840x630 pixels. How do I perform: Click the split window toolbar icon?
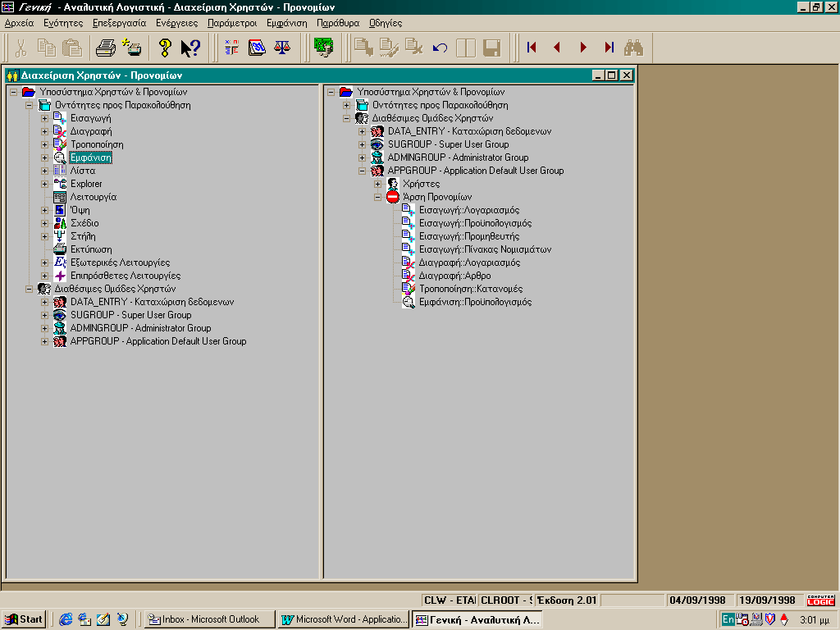click(466, 48)
